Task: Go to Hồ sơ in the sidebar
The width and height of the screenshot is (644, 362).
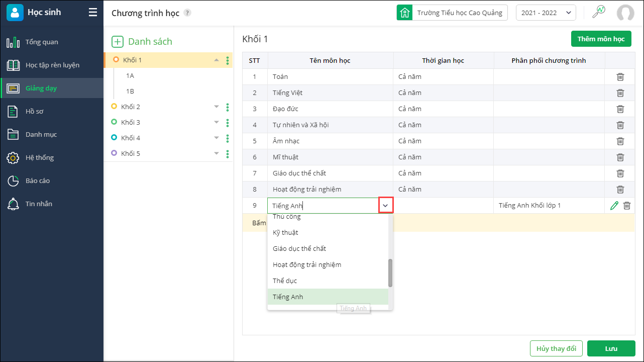Action: point(34,111)
